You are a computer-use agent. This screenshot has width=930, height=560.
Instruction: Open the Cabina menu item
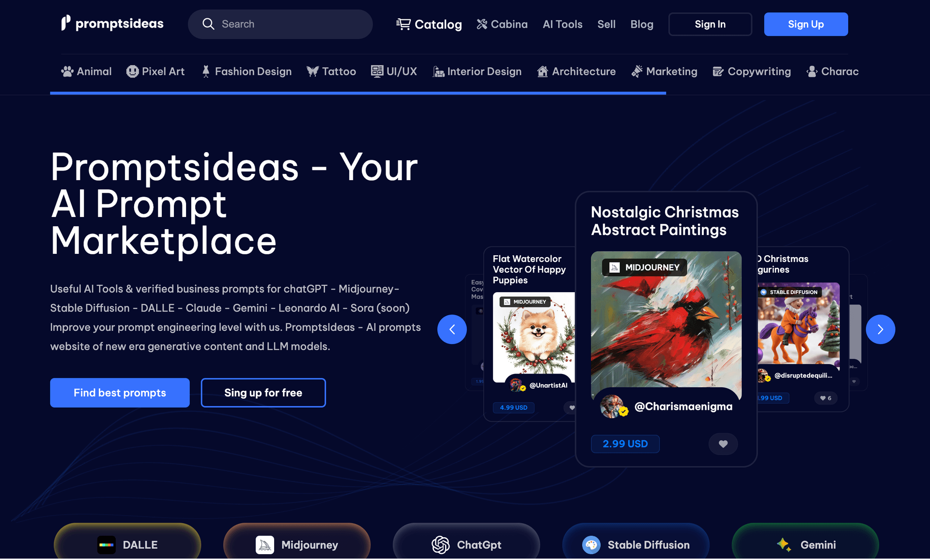[x=502, y=24]
